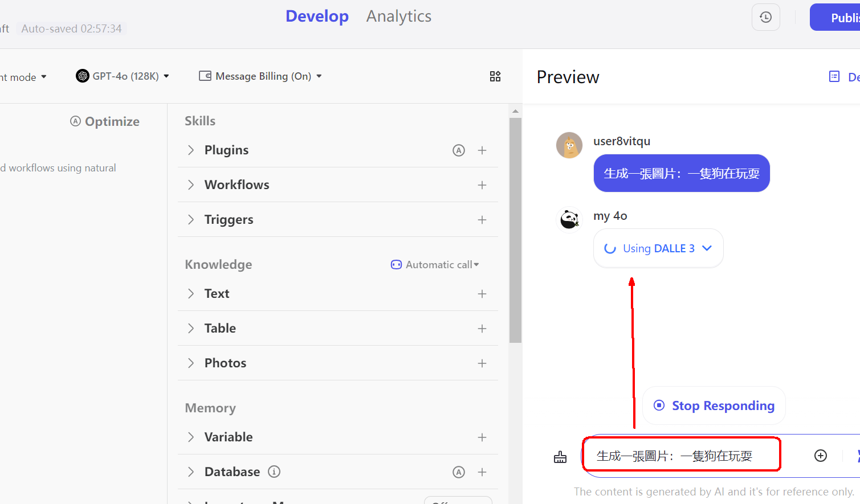The image size is (860, 504).
Task: Switch to the Analytics tab
Action: (x=399, y=17)
